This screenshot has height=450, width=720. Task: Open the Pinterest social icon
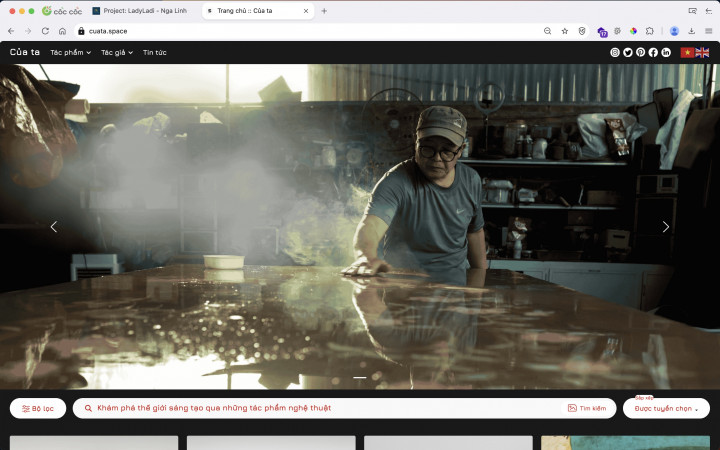(x=641, y=52)
